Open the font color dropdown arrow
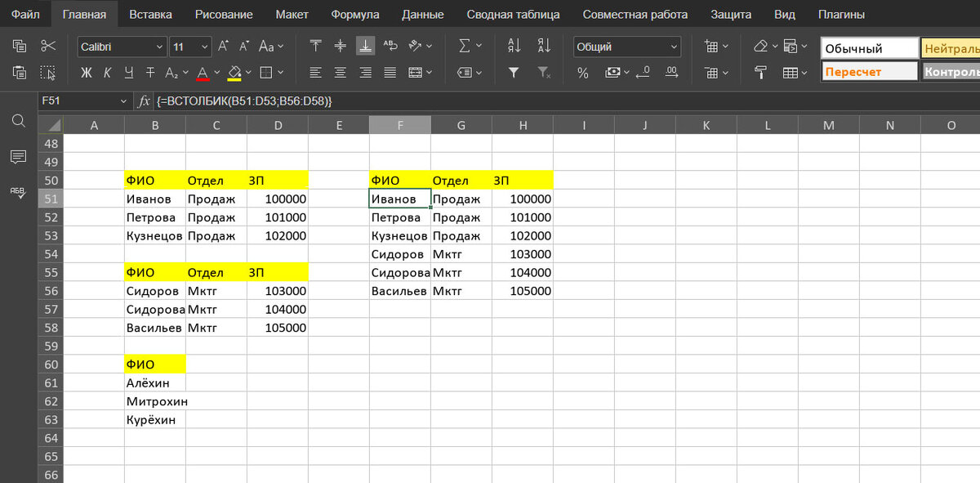Viewport: 980px width, 483px height. click(x=217, y=73)
